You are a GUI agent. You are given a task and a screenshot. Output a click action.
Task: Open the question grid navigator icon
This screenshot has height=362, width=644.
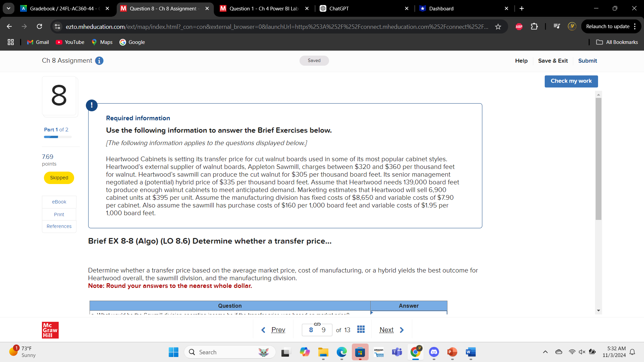coord(361,329)
